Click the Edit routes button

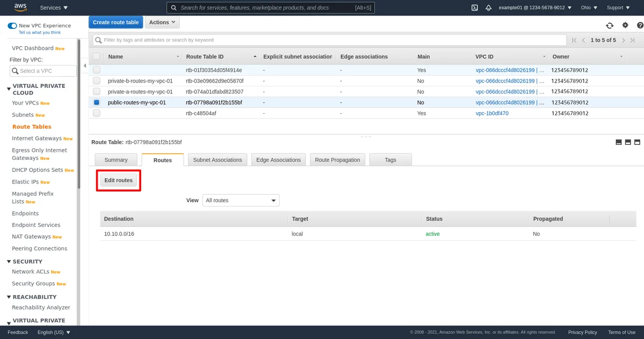click(118, 180)
